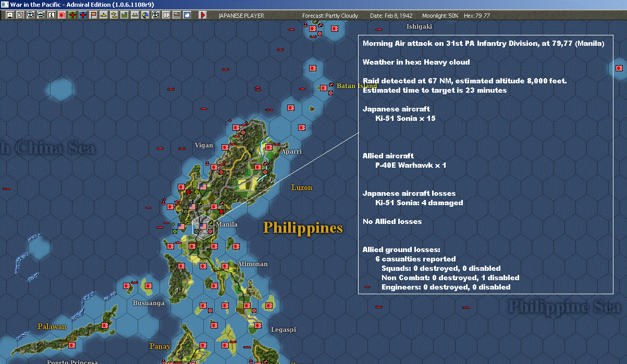The image size is (627, 364).
Task: Click the single yellow ship toolbar icon
Action: pos(104,15)
